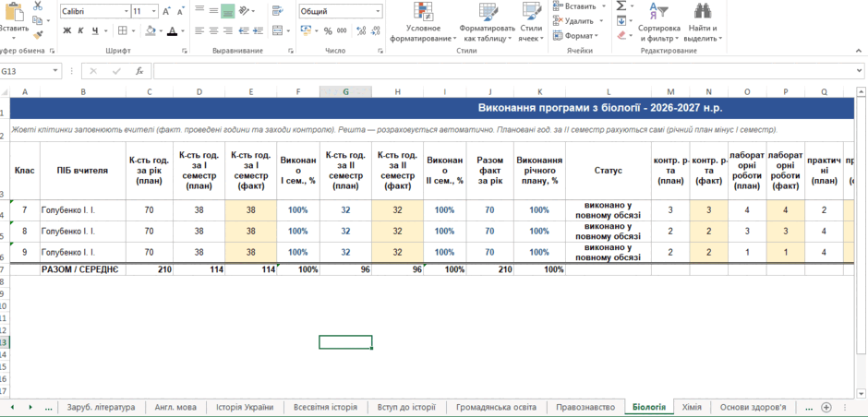868x417 pixels.
Task: Click the increase decimal icon
Action: pyautogui.click(x=361, y=30)
